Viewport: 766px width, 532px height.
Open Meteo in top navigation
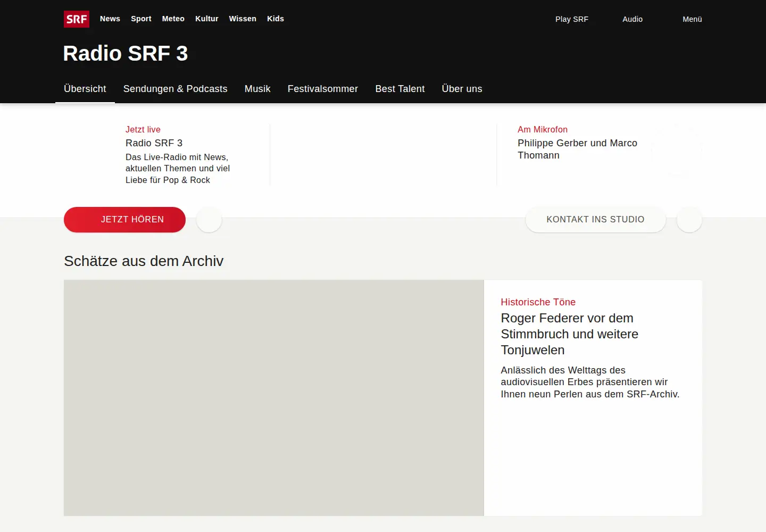click(x=173, y=19)
